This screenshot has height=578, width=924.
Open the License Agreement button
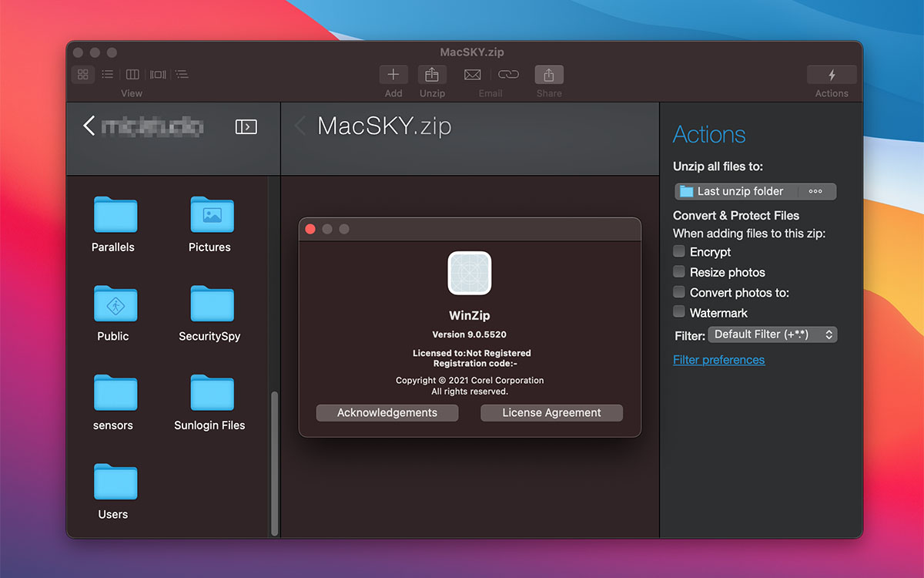[552, 413]
